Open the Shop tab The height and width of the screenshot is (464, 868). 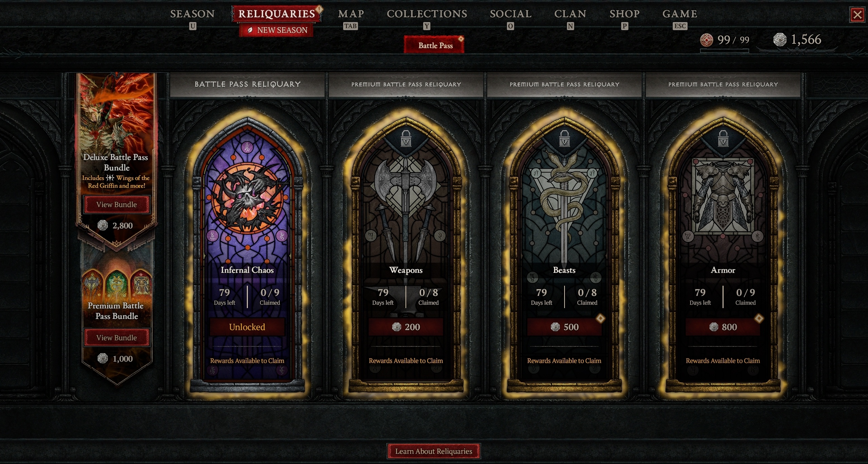click(x=625, y=14)
